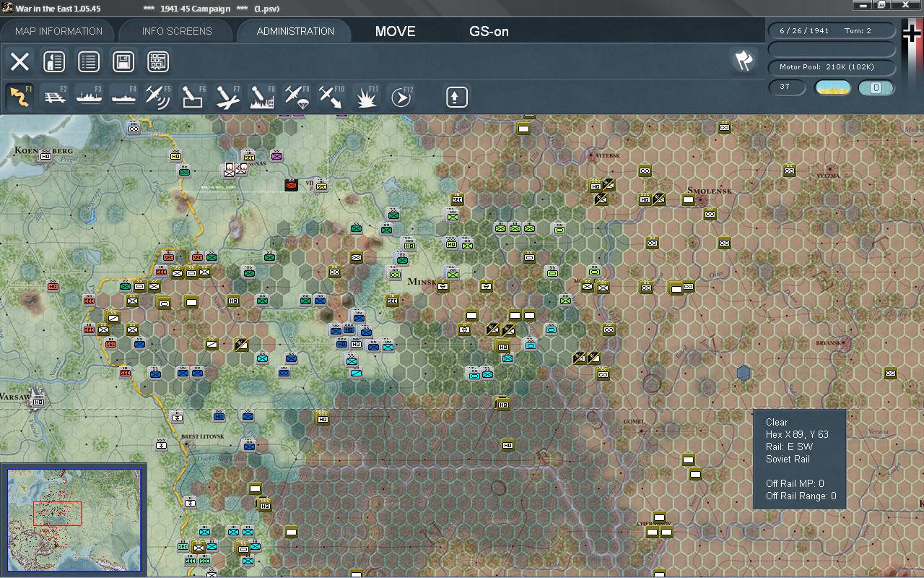The image size is (924, 578).
Task: Select the F4 amphibious ship icon
Action: (123, 97)
